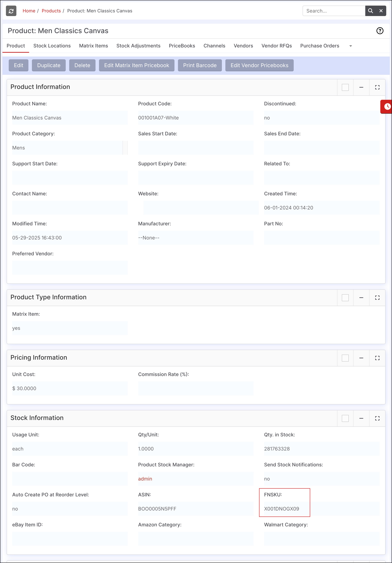The image size is (392, 563).
Task: Collapse the Pricing Information panel
Action: point(361,358)
